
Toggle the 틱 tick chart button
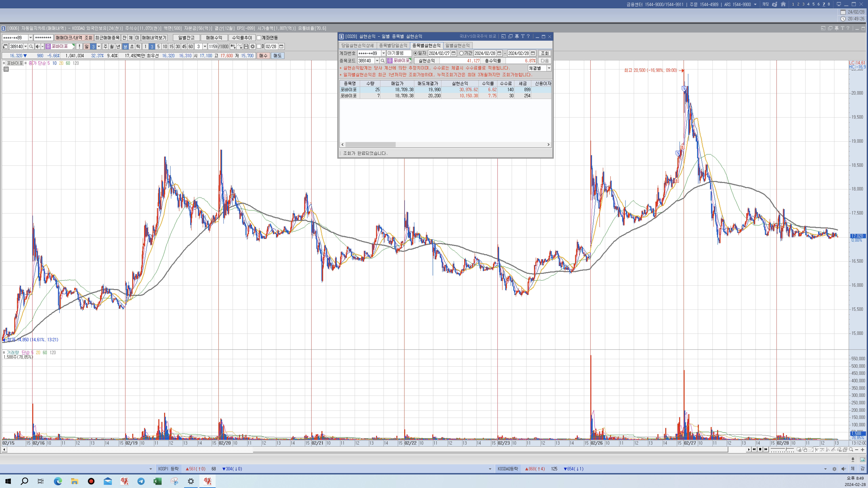(x=138, y=46)
